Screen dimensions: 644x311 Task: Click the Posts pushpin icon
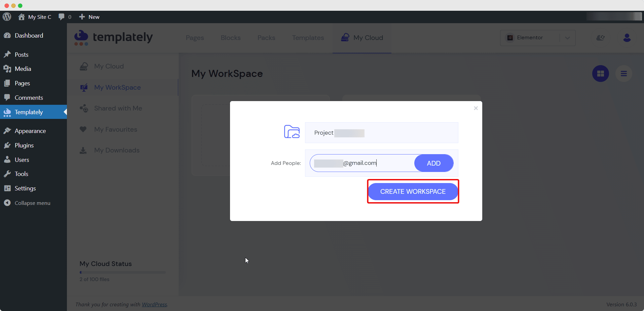[7, 54]
